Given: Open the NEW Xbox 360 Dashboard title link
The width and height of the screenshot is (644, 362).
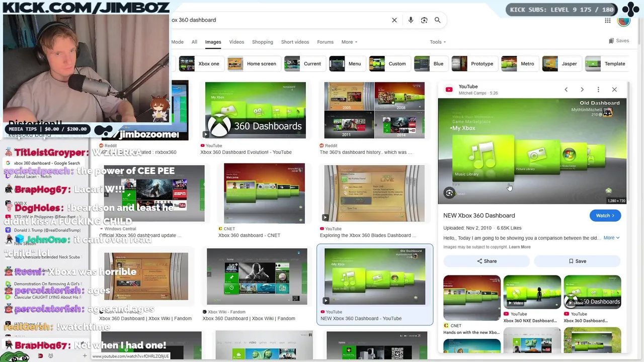Looking at the screenshot, I should click(479, 215).
